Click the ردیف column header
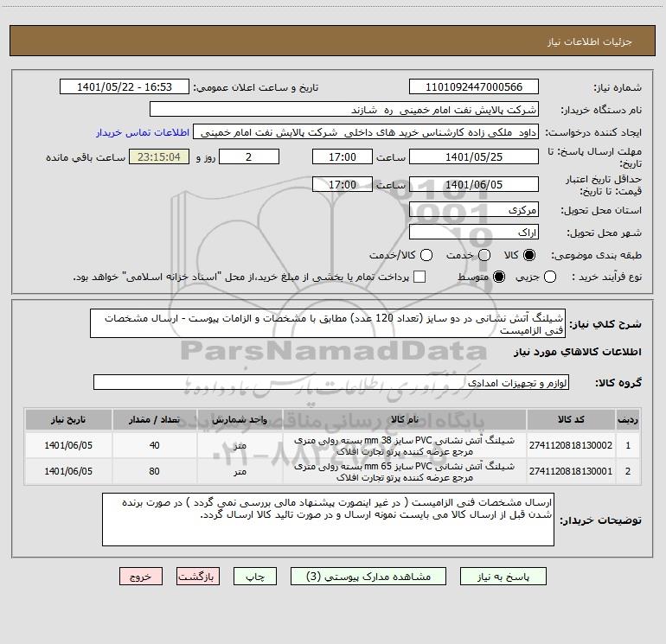The width and height of the screenshot is (666, 644). tap(628, 420)
